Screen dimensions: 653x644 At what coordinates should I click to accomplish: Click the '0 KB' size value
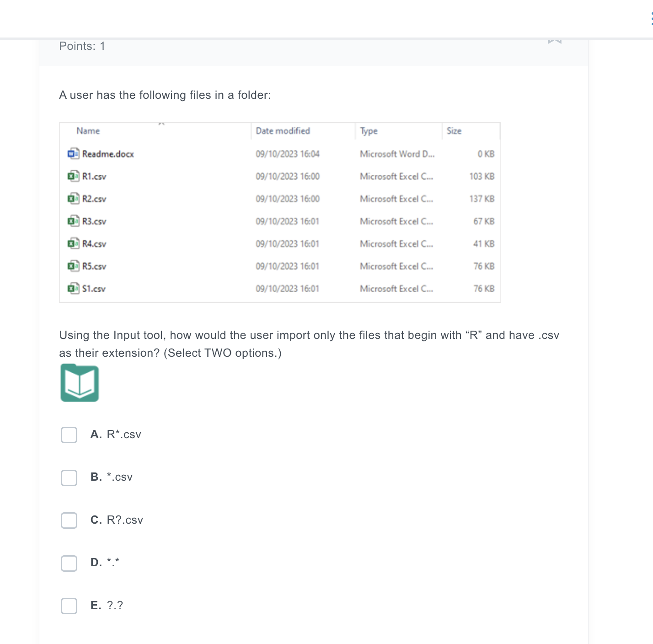[486, 154]
